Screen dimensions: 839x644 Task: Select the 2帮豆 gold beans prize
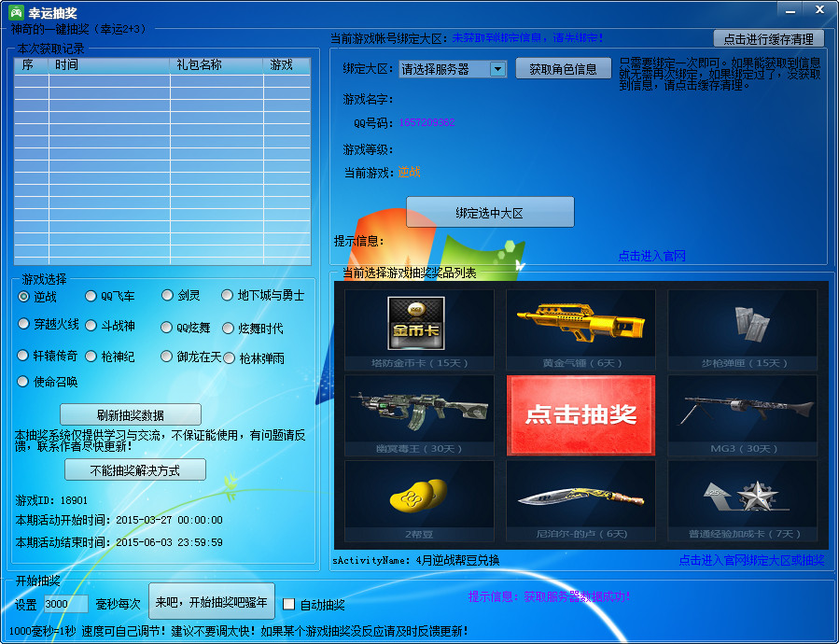pos(419,501)
